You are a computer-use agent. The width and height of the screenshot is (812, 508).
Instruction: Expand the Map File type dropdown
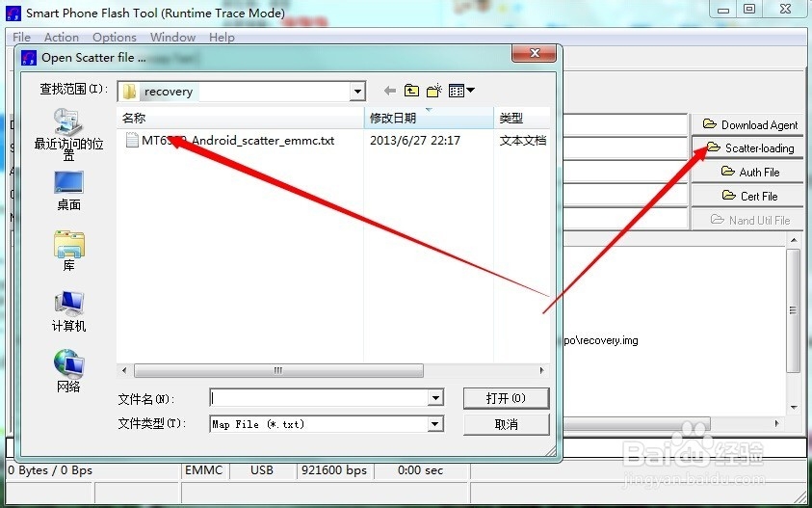click(435, 424)
